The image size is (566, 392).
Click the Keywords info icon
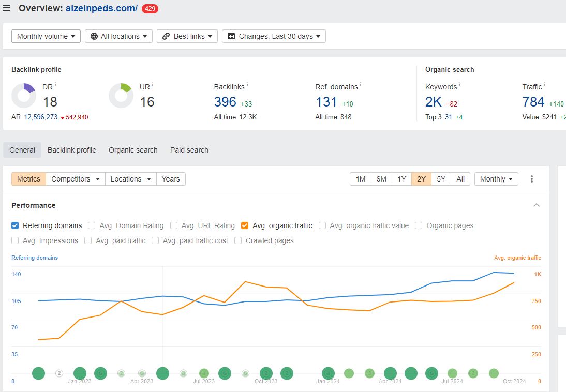(459, 85)
